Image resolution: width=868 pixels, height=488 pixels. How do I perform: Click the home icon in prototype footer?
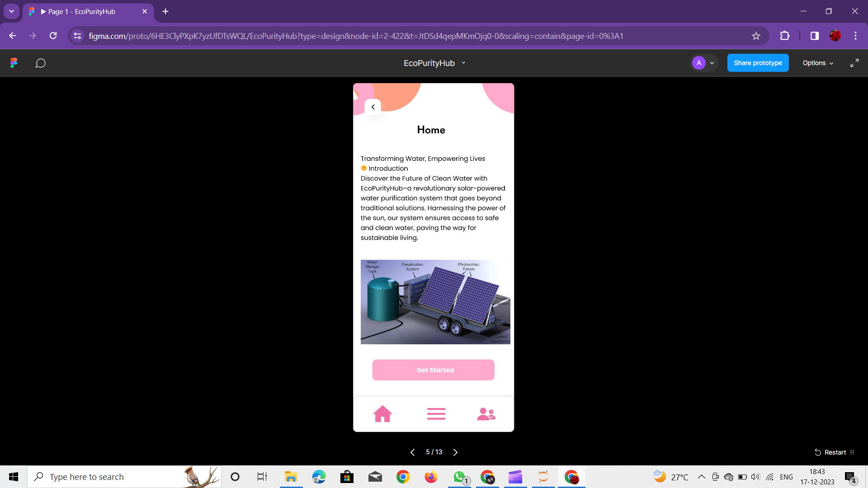point(382,413)
